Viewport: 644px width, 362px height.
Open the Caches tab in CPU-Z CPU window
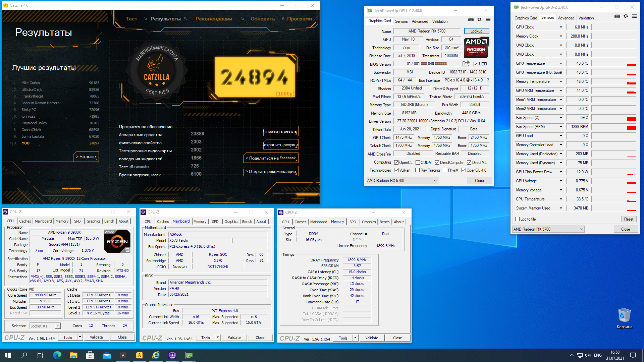click(25, 221)
